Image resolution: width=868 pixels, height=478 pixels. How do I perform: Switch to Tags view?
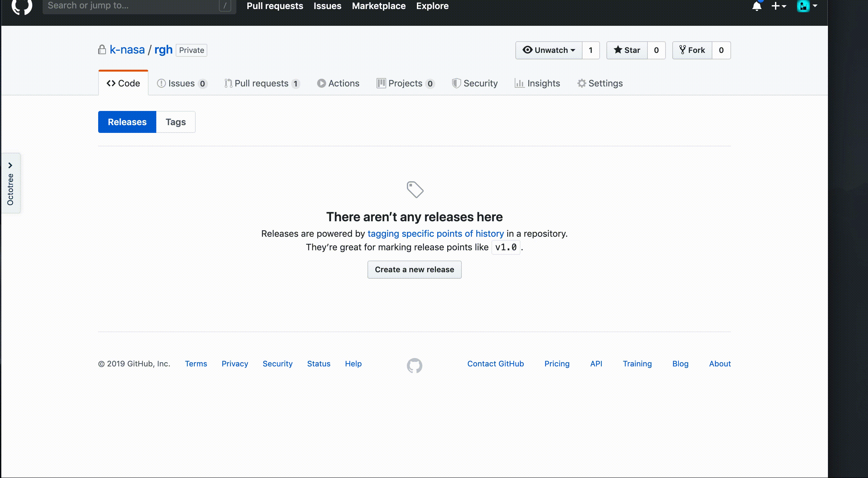176,122
